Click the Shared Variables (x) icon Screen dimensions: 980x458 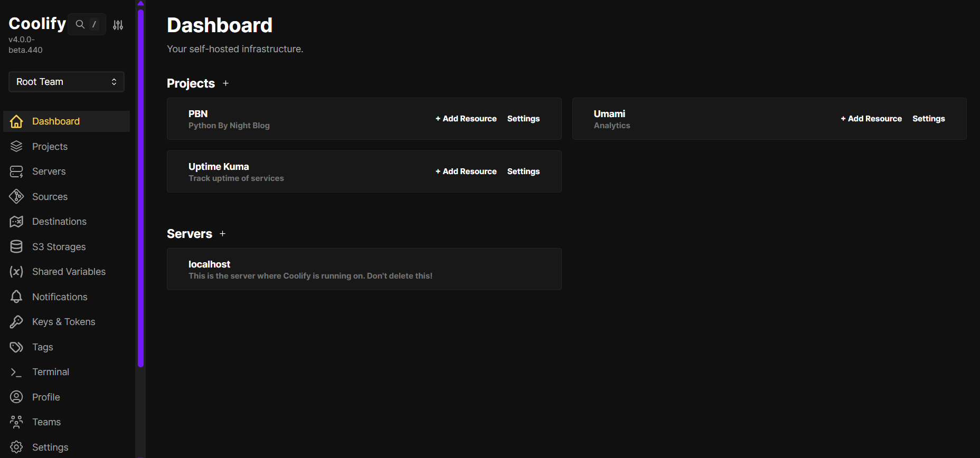point(16,272)
